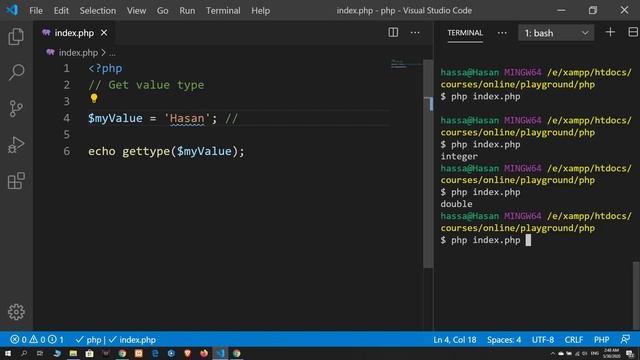640x360 pixels.
Task: Click the breadcrumb ellipsis after index.php
Action: tap(112, 53)
